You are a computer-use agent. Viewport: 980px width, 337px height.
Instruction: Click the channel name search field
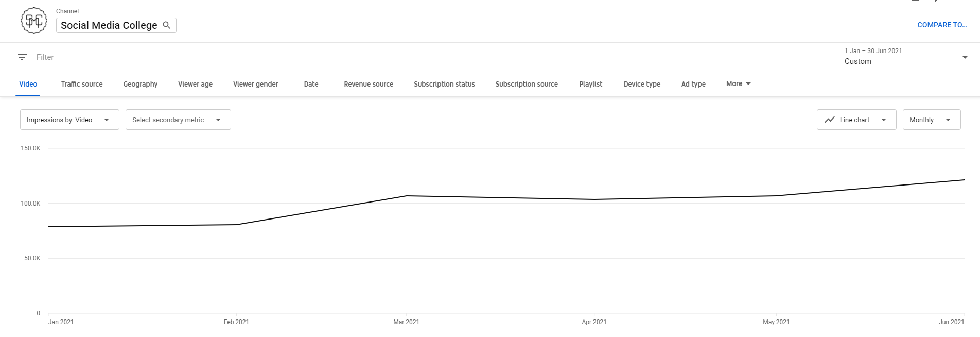[x=108, y=25]
